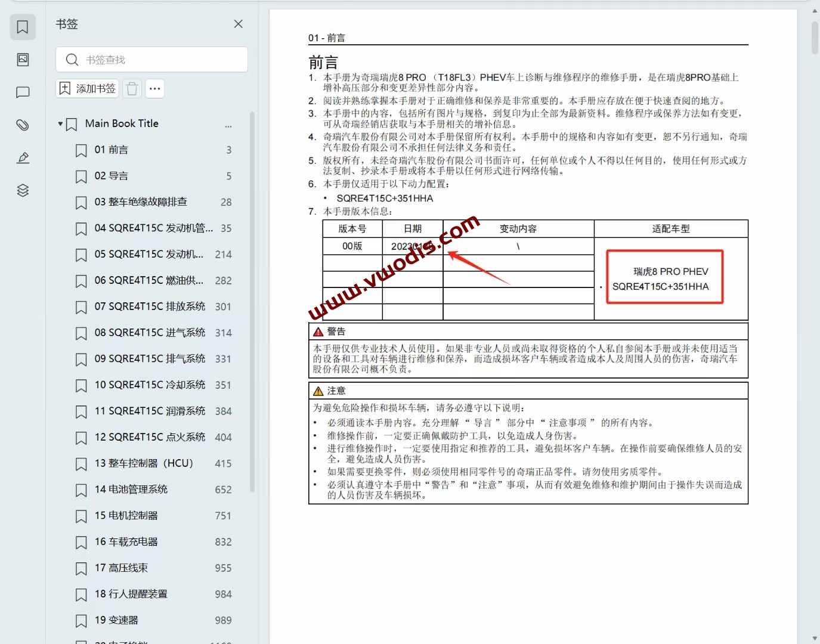
Task: Go to bookmark 06 SQRE4T15C 燃油供给
Action: (149, 280)
